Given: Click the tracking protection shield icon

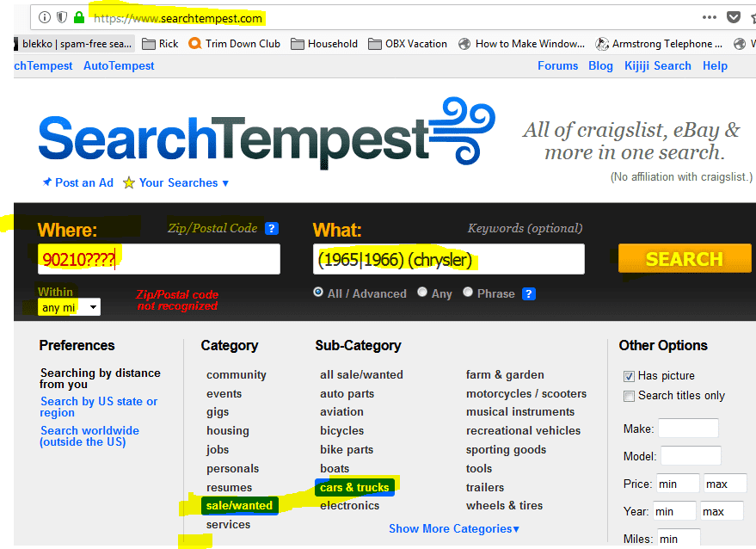Looking at the screenshot, I should point(62,17).
